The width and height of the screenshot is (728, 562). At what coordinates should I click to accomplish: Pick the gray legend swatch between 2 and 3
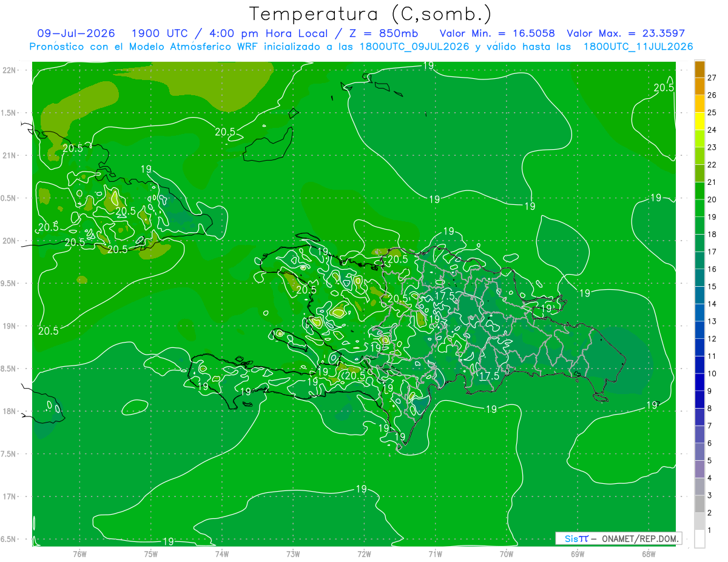(x=699, y=504)
